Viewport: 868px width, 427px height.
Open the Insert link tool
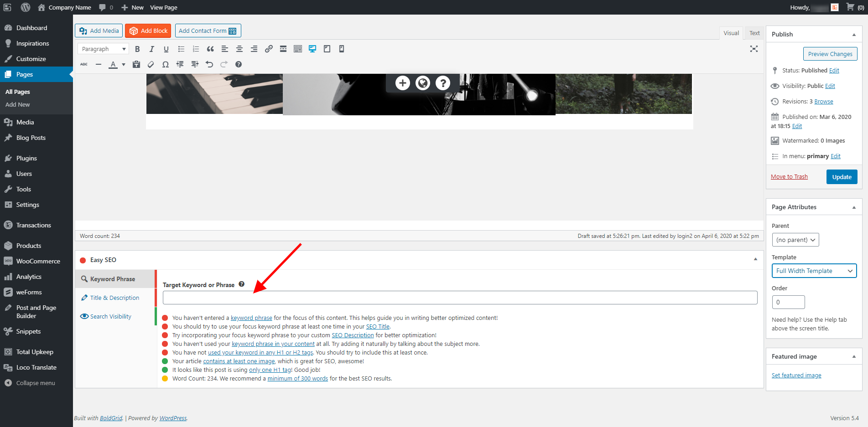pos(269,49)
